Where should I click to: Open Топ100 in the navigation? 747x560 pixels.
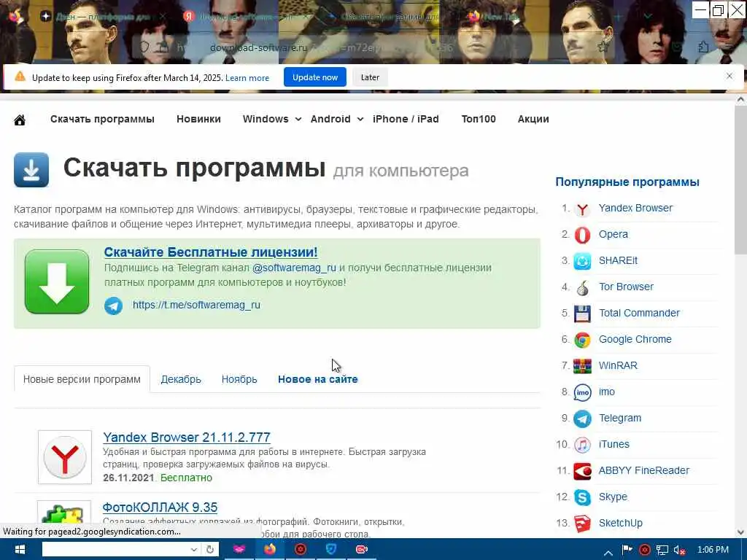[479, 119]
